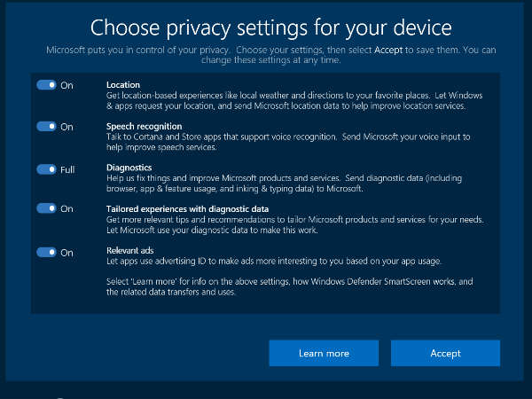The width and height of the screenshot is (532, 399).
Task: Click the Speech recognition heading
Action: point(144,127)
